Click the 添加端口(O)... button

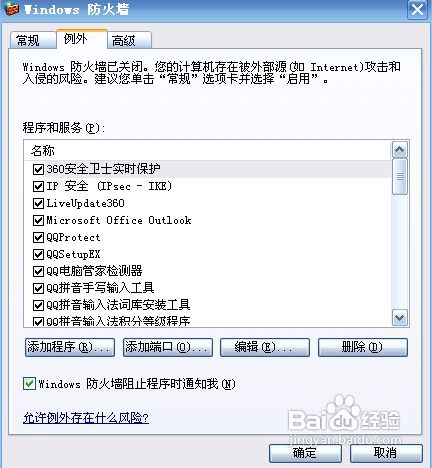pyautogui.click(x=168, y=348)
